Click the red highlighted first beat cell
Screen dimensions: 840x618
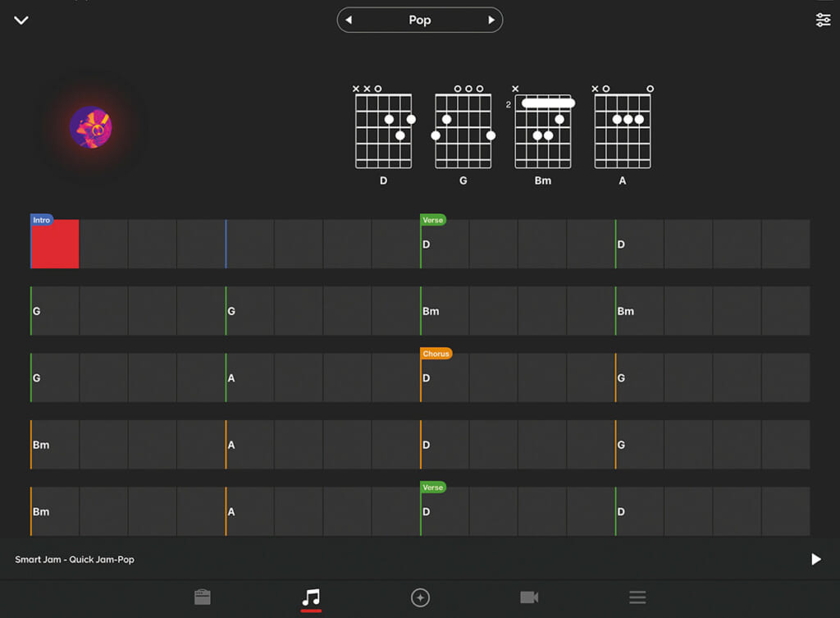(x=55, y=245)
